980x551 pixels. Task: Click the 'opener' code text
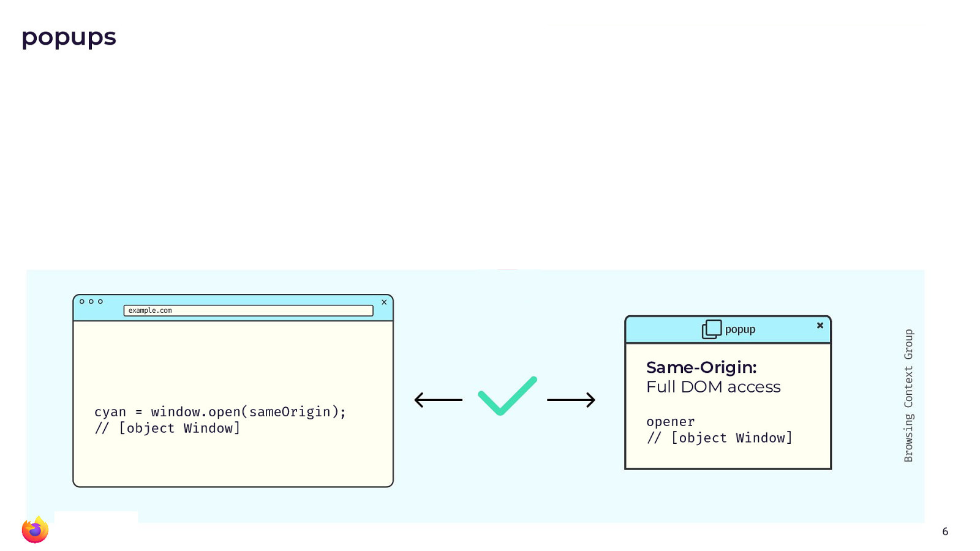click(x=671, y=422)
